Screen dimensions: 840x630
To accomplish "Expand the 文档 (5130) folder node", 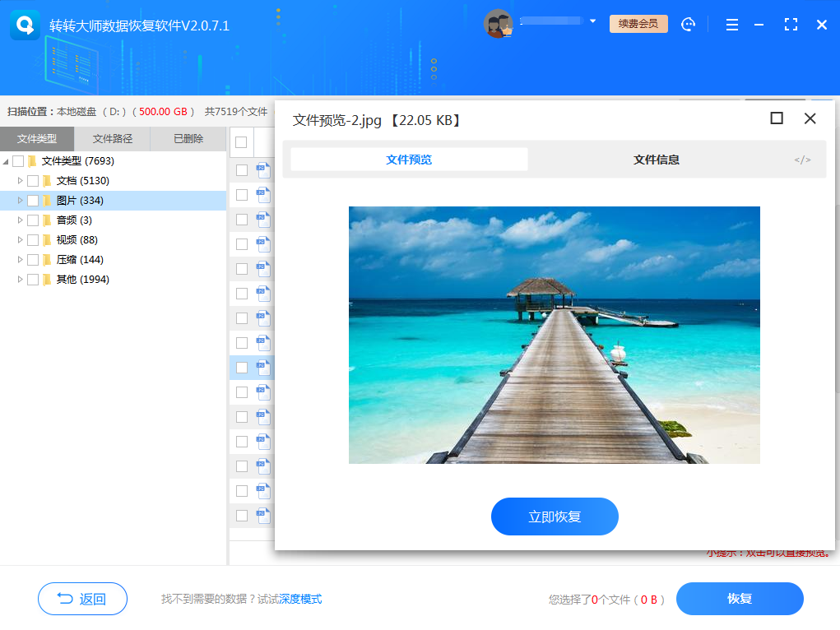I will tap(19, 180).
